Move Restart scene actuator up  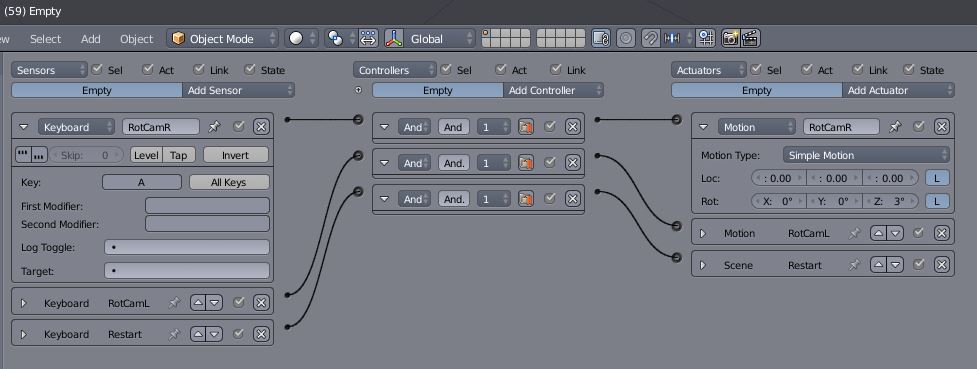(879, 265)
